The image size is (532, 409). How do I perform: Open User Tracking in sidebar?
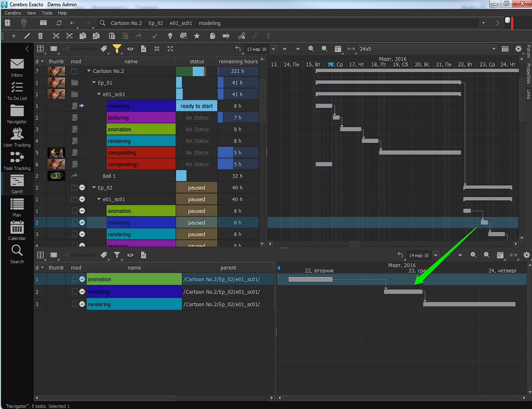(x=17, y=138)
